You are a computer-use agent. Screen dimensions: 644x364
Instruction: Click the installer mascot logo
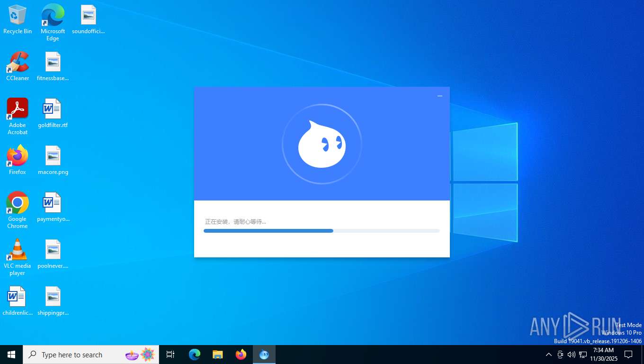322,144
